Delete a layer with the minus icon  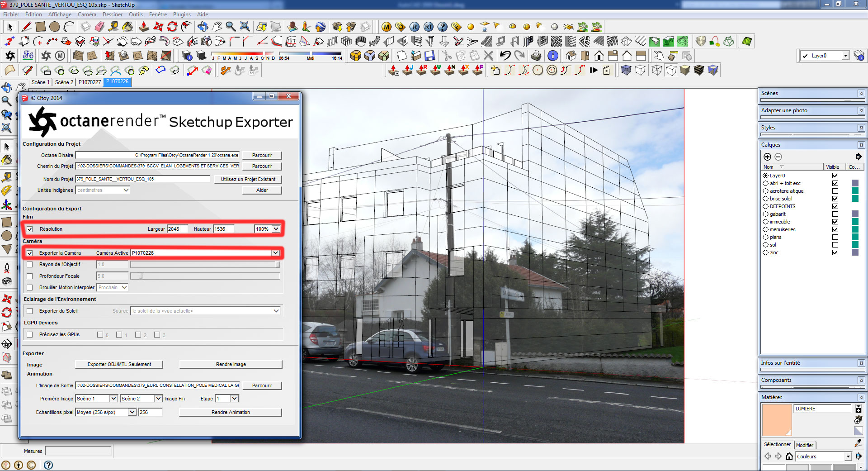pos(778,157)
